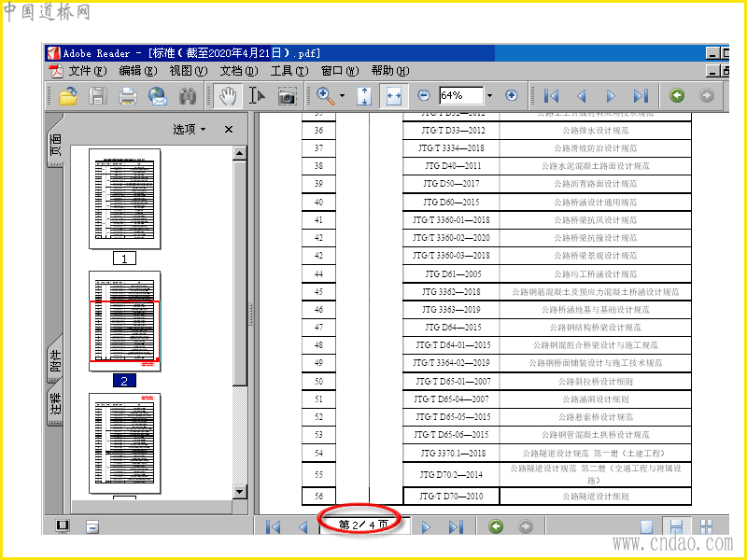Click thumbnail panel scroll up arrow
Screen dimensions: 747x560
[x=239, y=153]
